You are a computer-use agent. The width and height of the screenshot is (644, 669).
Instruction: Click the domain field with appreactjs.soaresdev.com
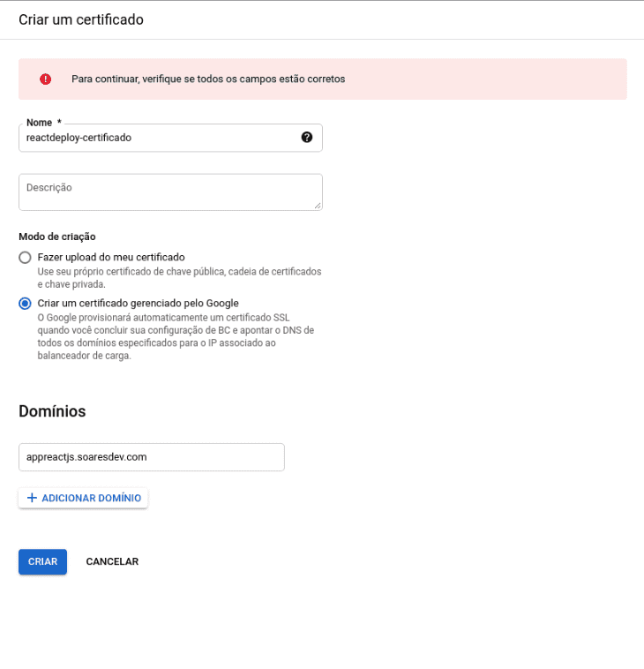pos(151,457)
